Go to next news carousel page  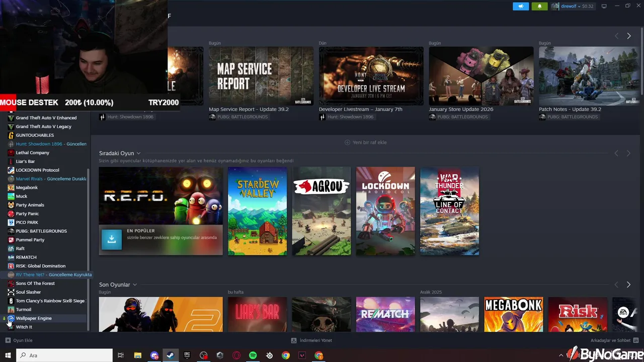point(629,36)
